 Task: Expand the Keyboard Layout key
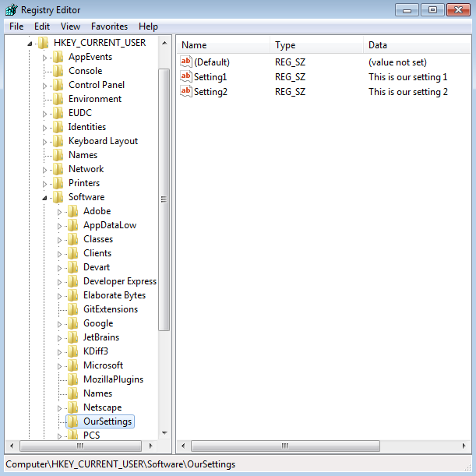(44, 142)
